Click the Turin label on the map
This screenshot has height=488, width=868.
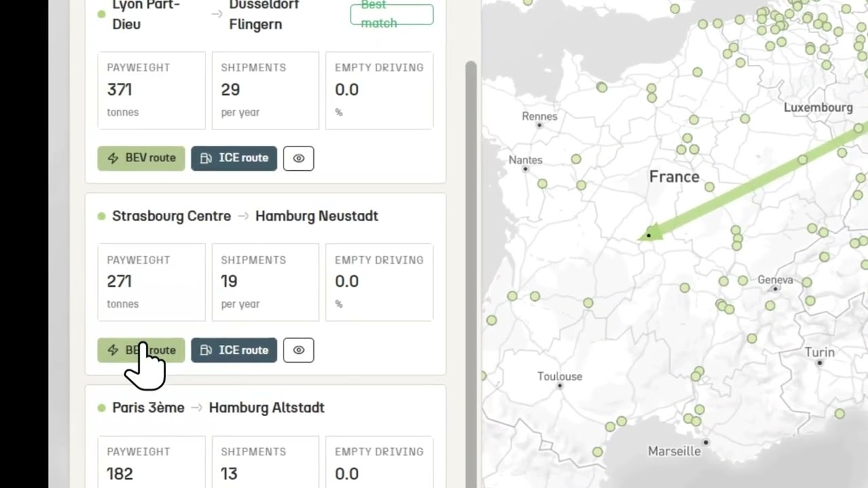click(x=820, y=352)
